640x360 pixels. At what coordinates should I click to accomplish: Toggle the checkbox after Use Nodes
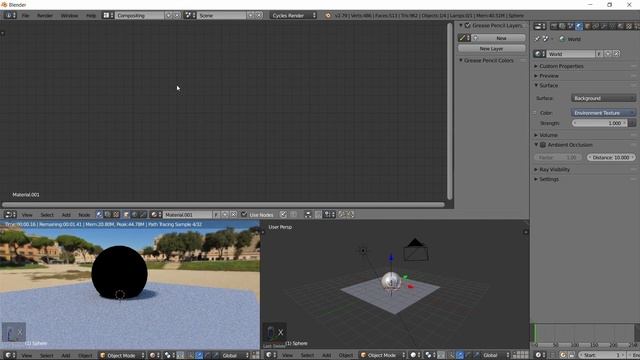pos(283,214)
